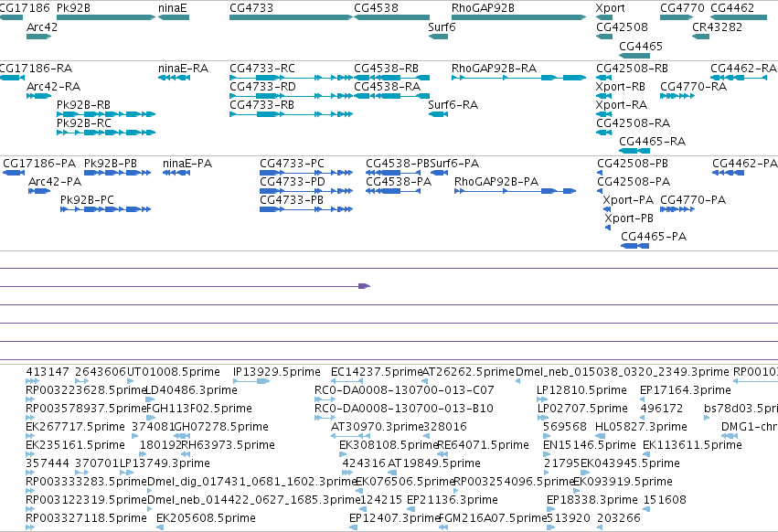Select transcript Surf6-RA

point(438,114)
